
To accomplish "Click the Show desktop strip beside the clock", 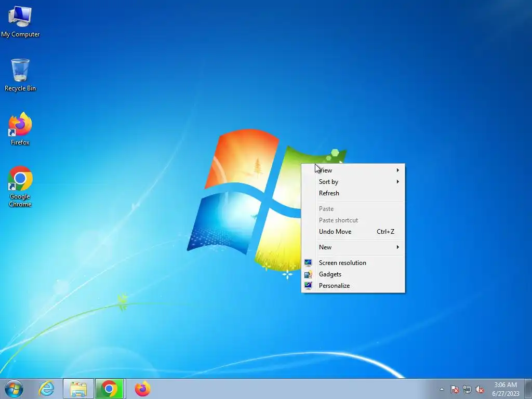I will click(528, 389).
